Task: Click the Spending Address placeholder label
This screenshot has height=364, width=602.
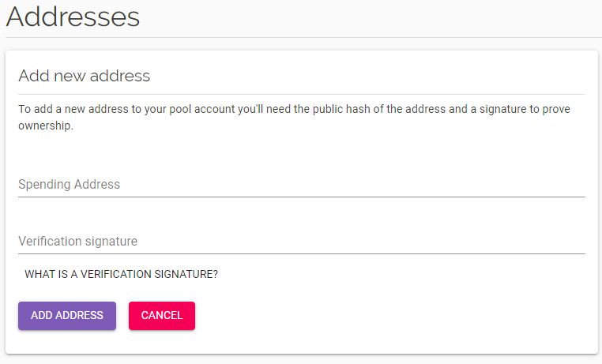Action: pos(69,185)
